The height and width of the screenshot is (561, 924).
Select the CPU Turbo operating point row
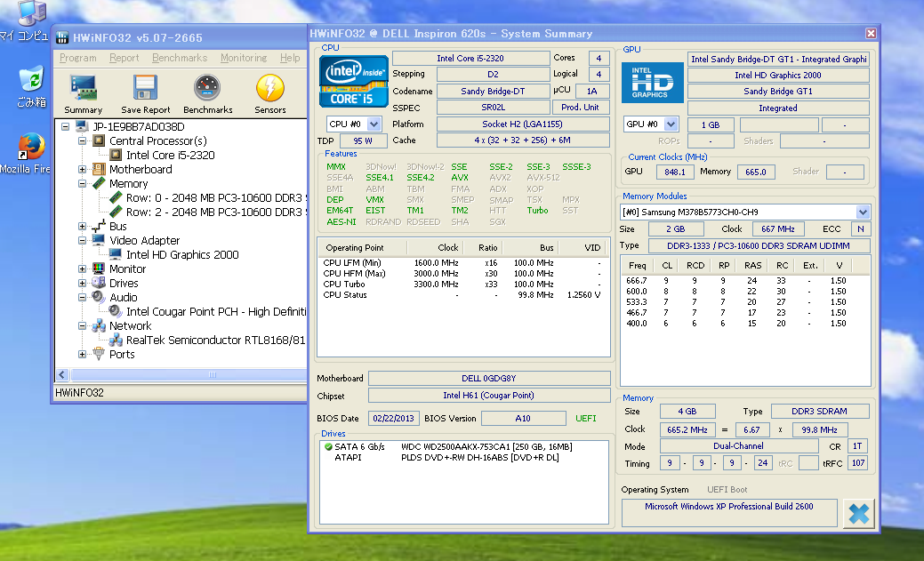[x=462, y=284]
